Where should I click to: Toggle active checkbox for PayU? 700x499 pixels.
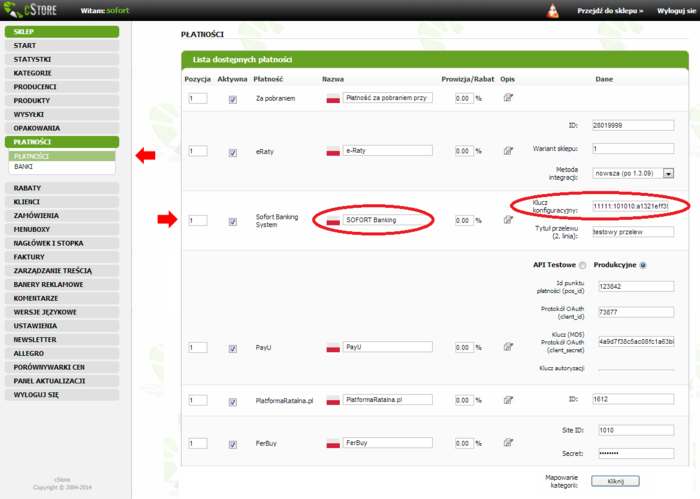(233, 349)
